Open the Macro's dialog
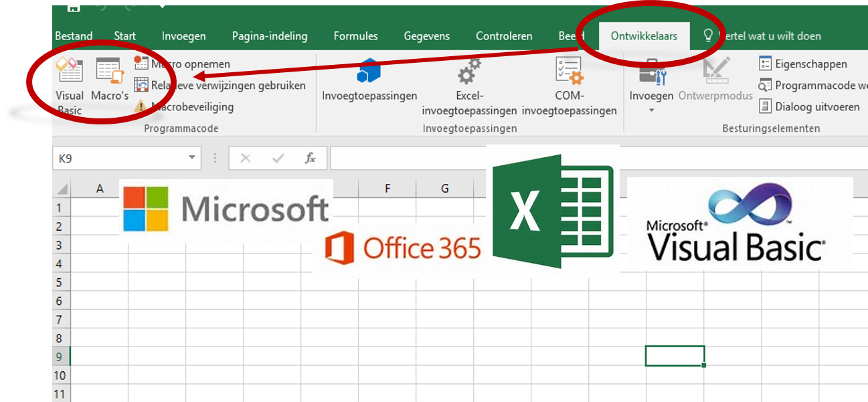Screen dimensions: 868x402 [110, 80]
